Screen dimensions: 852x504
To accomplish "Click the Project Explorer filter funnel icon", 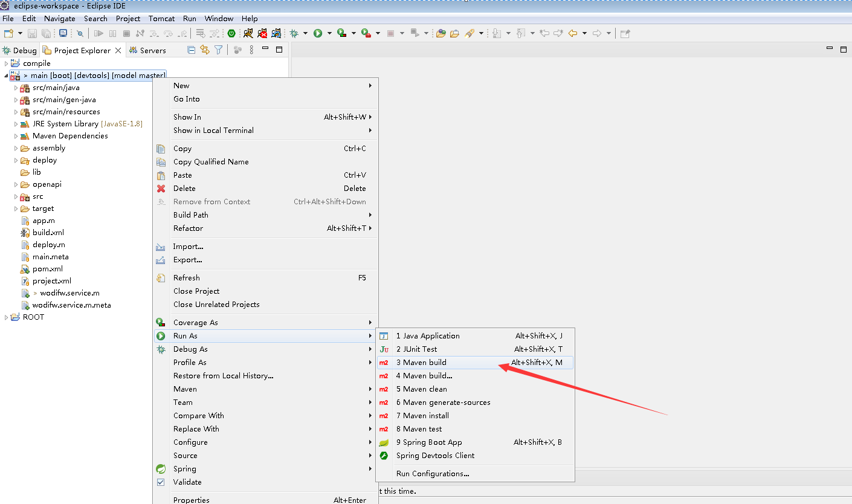I will pyautogui.click(x=219, y=50).
